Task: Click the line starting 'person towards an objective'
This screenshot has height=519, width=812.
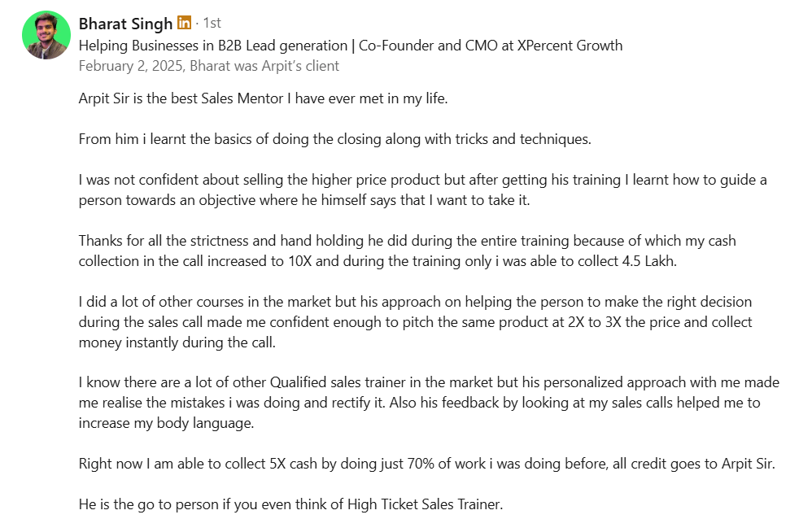Action: 303,199
